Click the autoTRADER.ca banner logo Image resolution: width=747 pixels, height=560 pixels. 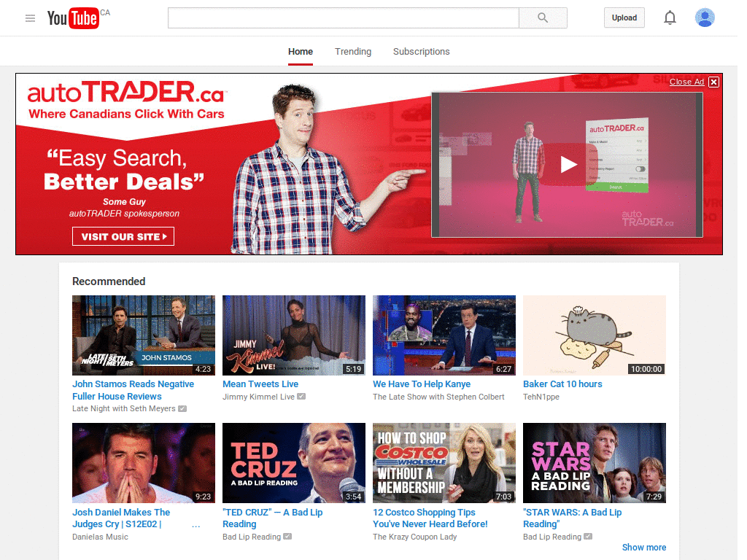(x=125, y=93)
